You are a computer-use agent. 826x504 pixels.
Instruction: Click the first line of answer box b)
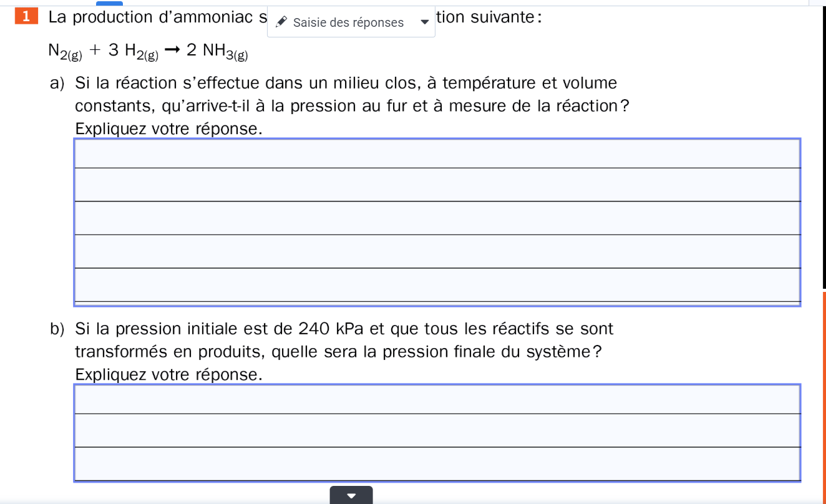pyautogui.click(x=437, y=400)
